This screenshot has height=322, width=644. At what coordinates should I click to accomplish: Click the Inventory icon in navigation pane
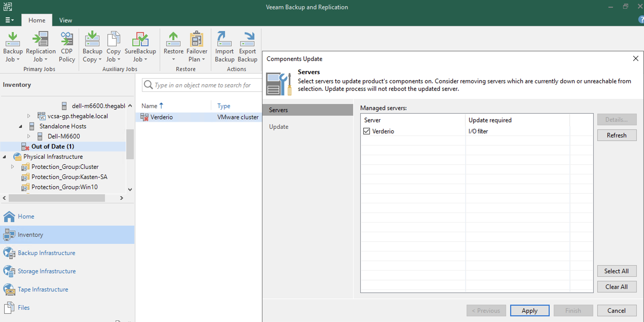pyautogui.click(x=9, y=235)
